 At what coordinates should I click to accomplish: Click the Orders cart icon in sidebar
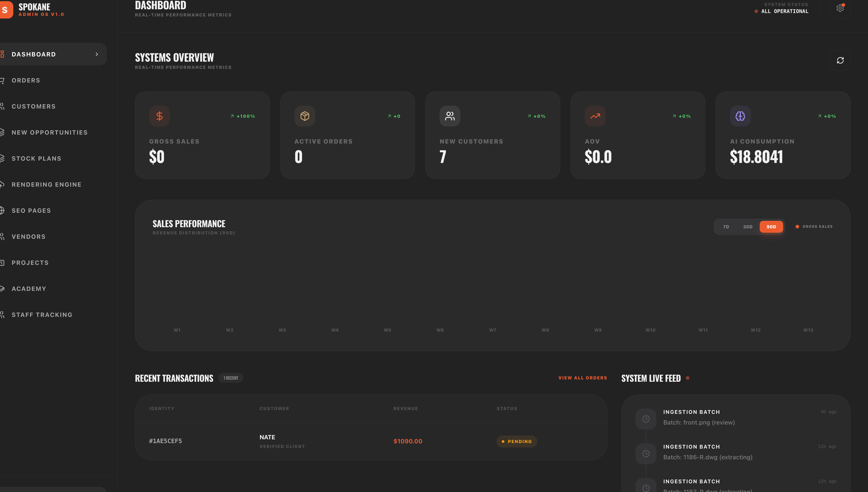pyautogui.click(x=2, y=80)
